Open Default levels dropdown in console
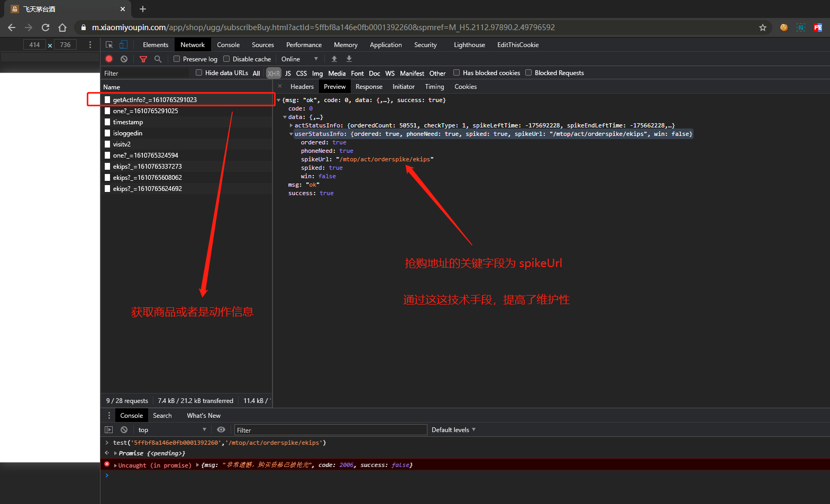 click(x=453, y=430)
